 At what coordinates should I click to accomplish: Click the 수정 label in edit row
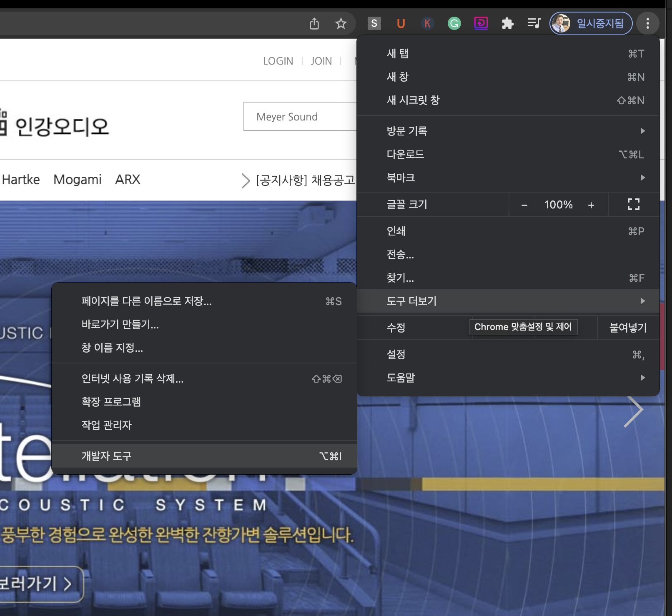point(396,328)
